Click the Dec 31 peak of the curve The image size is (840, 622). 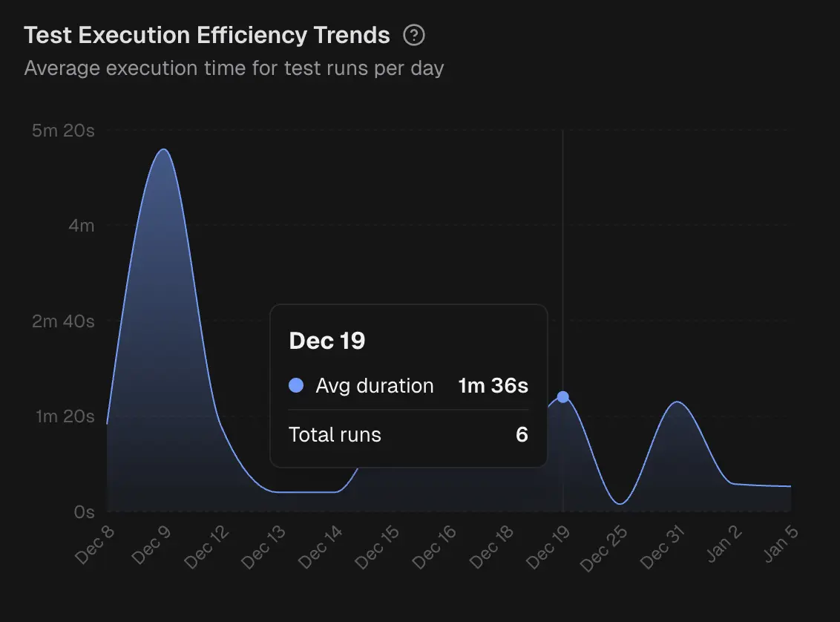[x=677, y=403]
